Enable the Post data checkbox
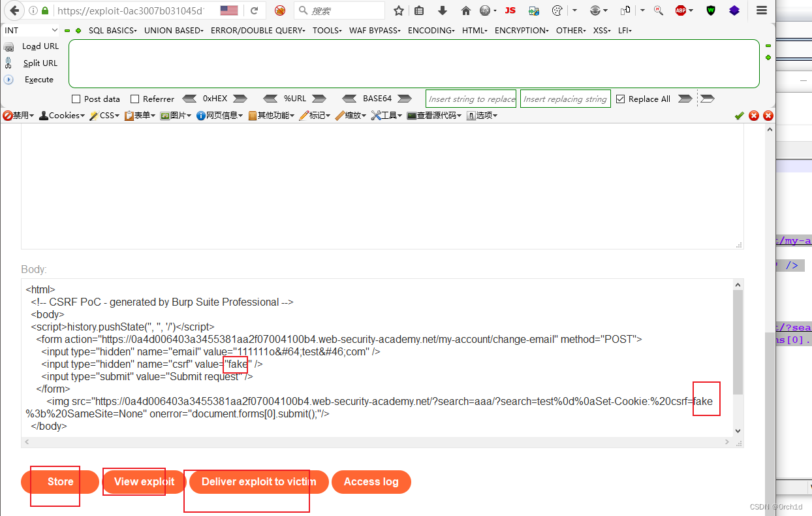Screen dimensions: 812x516 click(x=76, y=99)
